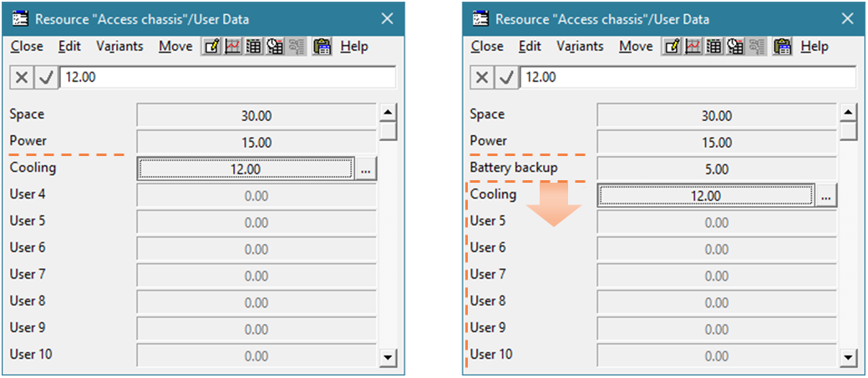This screenshot has height=378, width=868.
Task: Open the ellipsis button beside Cooling in right window
Action: pyautogui.click(x=825, y=196)
